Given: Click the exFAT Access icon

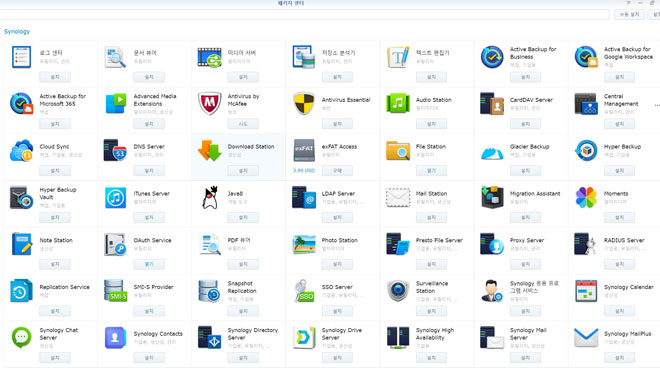Looking at the screenshot, I should pyautogui.click(x=303, y=150).
